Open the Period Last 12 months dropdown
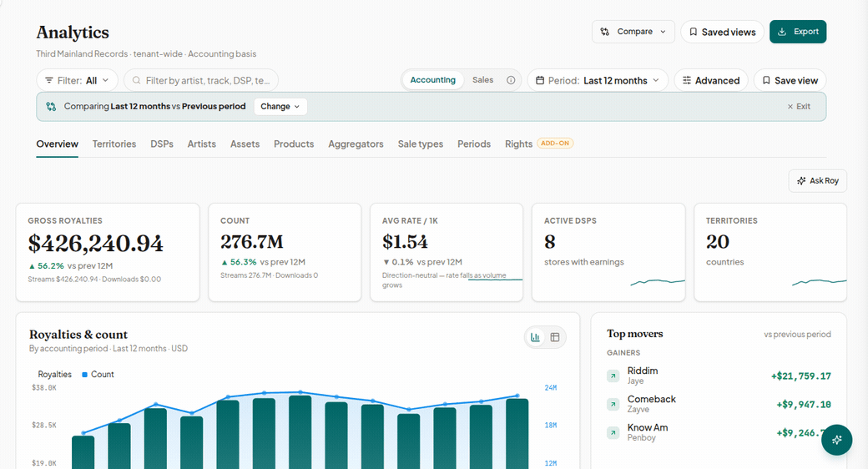The width and height of the screenshot is (868, 469). coord(598,80)
